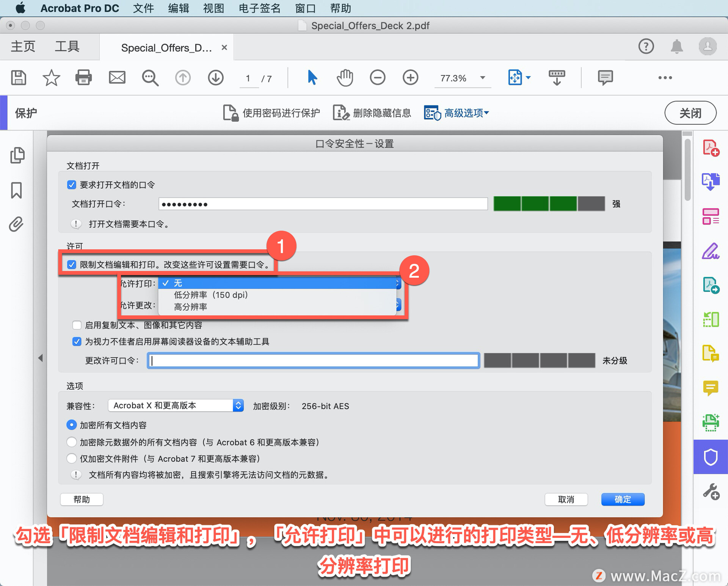Viewport: 728px width, 586px height.
Task: Zoom out with minus icon
Action: point(378,78)
